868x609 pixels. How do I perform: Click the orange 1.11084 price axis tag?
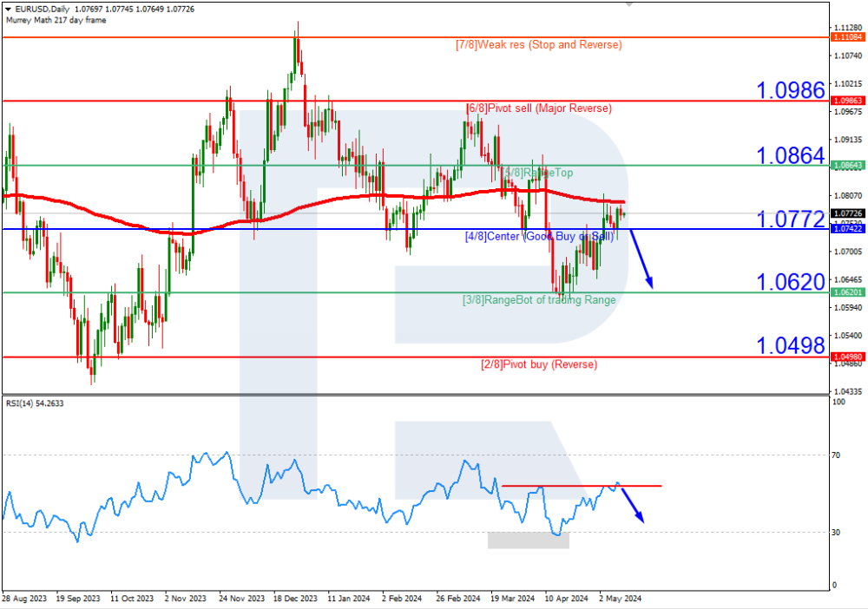pyautogui.click(x=845, y=38)
